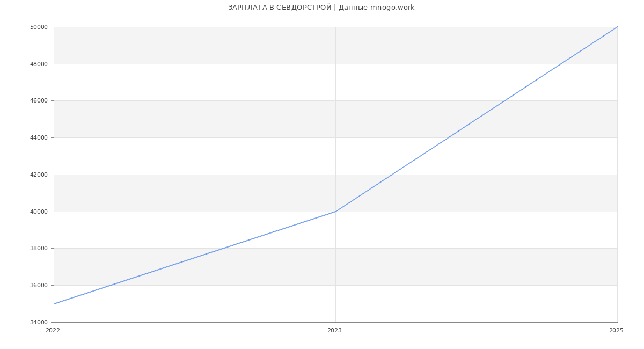Click the 48000 y-axis label
Viewport: 644px width, 349px height.
coord(39,64)
